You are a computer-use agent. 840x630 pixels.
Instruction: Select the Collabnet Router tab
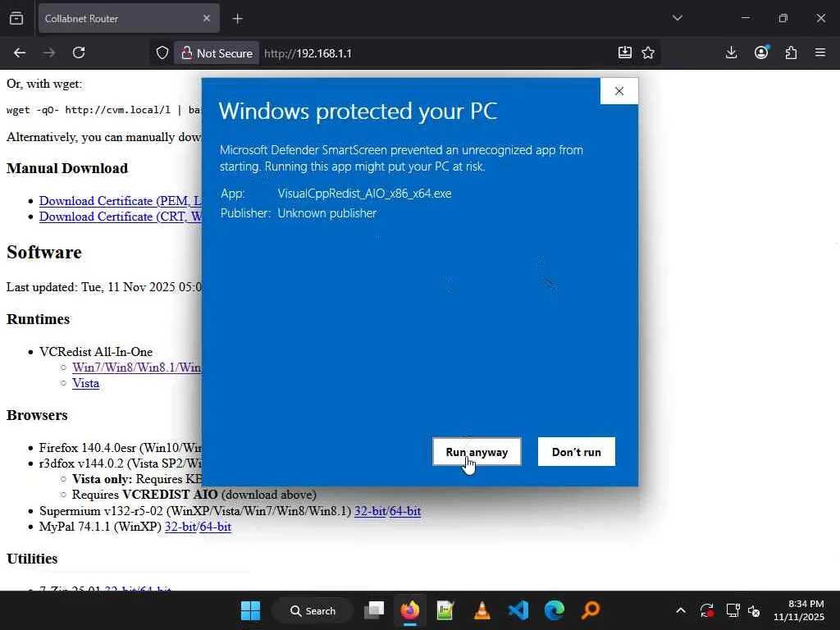[129, 18]
